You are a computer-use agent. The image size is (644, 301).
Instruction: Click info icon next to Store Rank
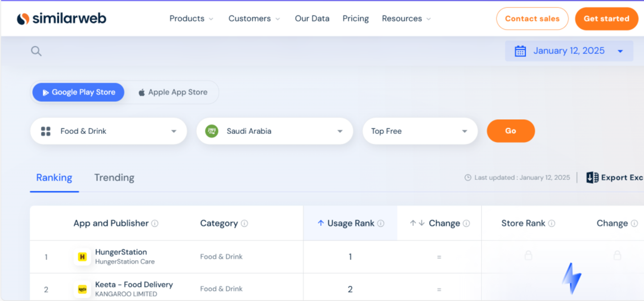click(x=552, y=224)
